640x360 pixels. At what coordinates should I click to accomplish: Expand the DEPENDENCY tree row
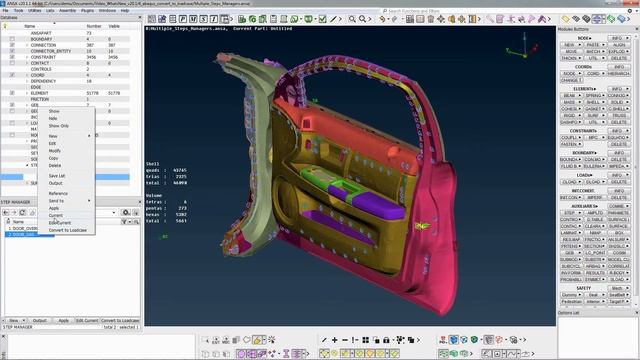27,81
